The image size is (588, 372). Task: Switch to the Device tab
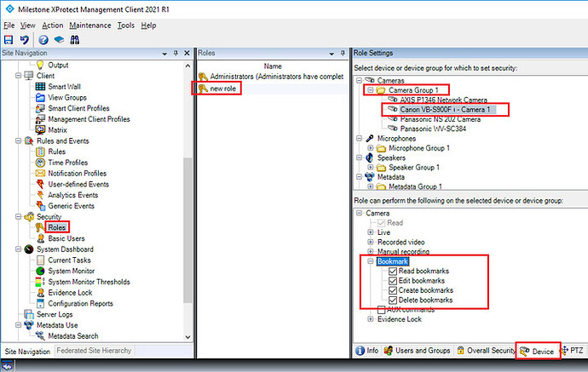click(x=537, y=352)
